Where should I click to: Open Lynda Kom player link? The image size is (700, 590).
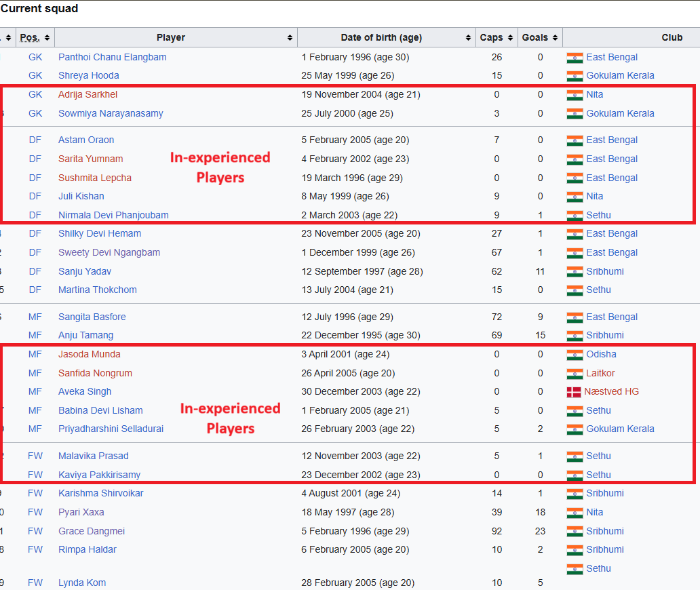pos(82,583)
